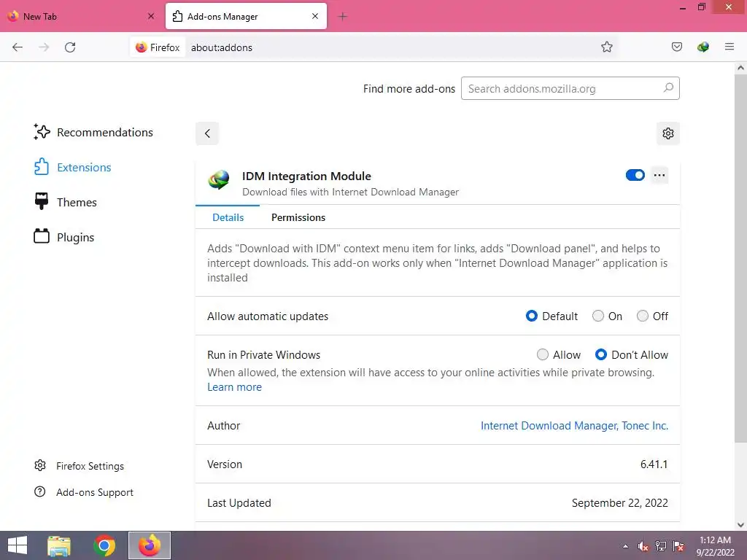
Task: Close the Add-ons Manager tab
Action: pos(315,16)
